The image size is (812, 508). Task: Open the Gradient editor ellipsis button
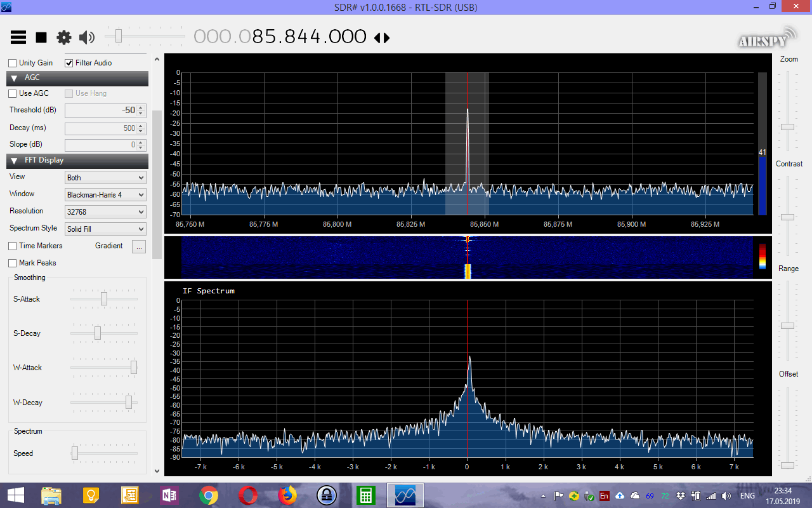point(139,246)
